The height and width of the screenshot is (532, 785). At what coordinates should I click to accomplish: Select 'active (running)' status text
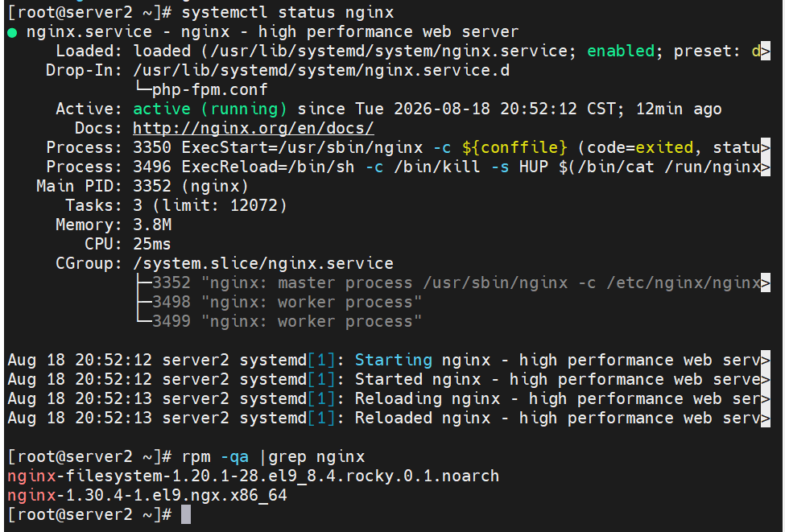210,109
